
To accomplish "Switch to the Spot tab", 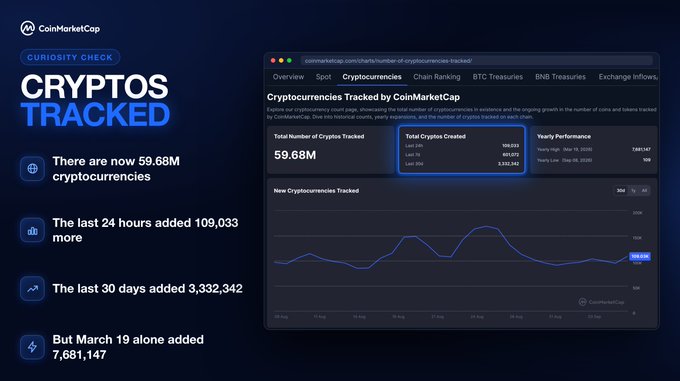I will 324,77.
